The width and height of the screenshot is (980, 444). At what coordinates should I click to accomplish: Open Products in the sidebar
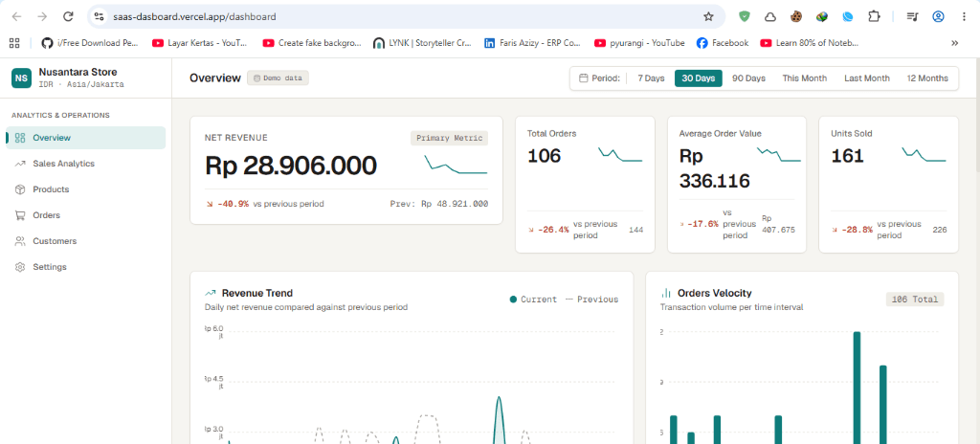tap(85, 189)
